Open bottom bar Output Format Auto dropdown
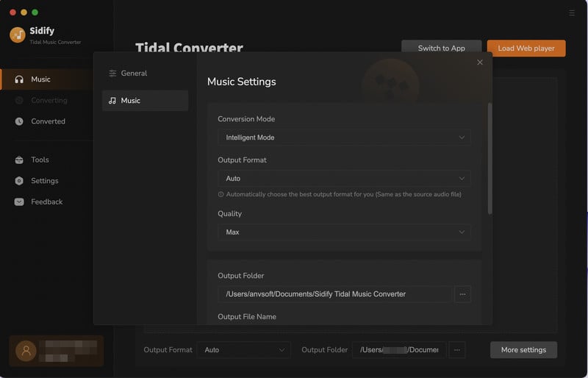Image resolution: width=588 pixels, height=378 pixels. (x=243, y=350)
